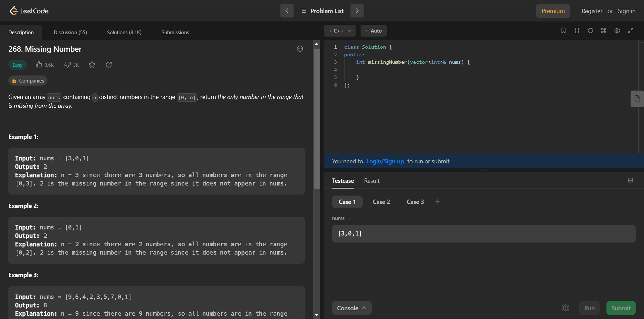
Task: Click the thumbs down dislike icon
Action: click(x=67, y=65)
